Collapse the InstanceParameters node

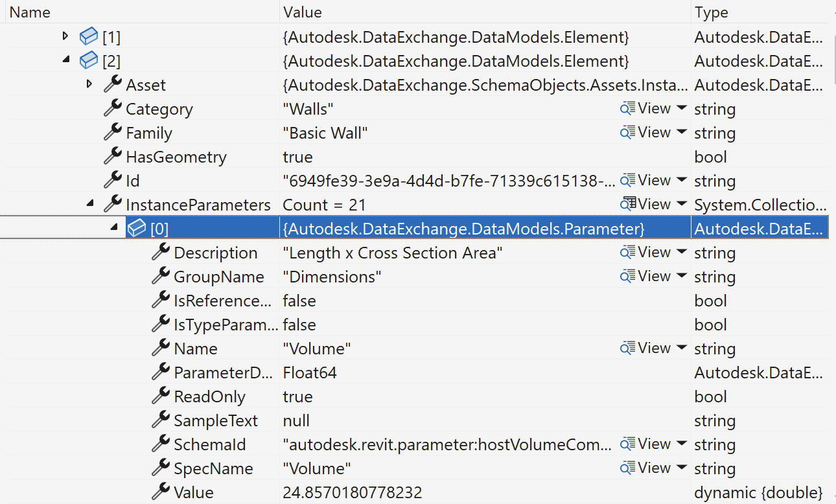90,205
